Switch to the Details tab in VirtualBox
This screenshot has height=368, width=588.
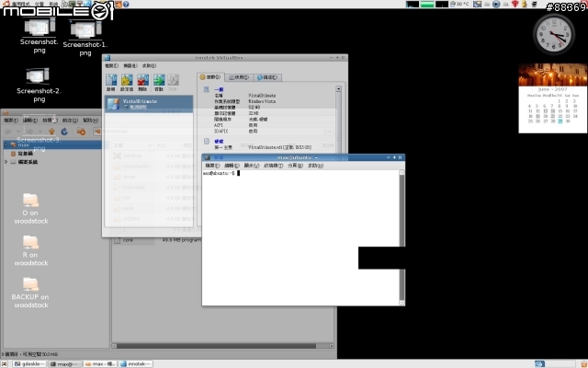(x=210, y=77)
